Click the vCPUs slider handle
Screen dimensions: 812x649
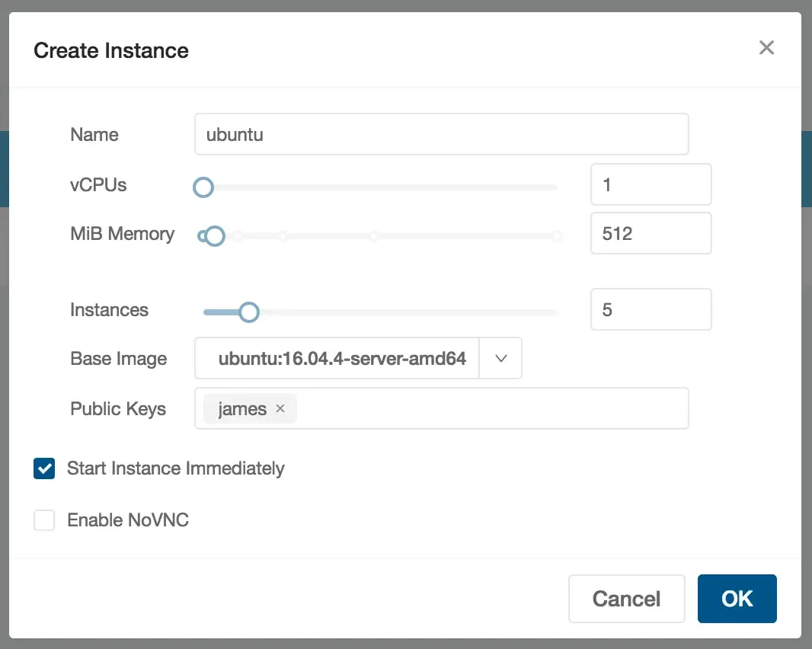[x=203, y=187]
